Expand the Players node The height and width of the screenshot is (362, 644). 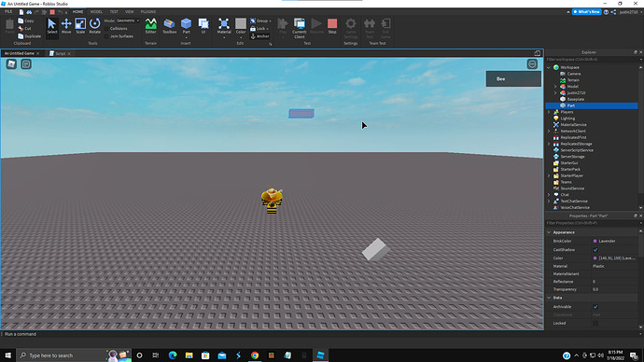549,112
